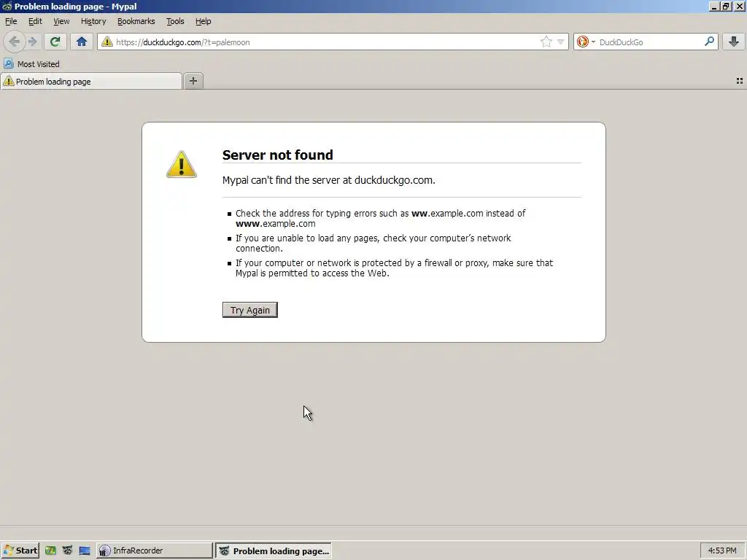Restore down the Mypal window
Viewport: 747px width, 560px height.
coord(726,6)
